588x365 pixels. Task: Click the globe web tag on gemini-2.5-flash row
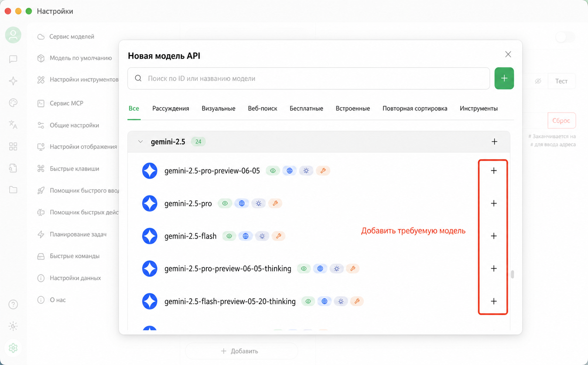[246, 236]
